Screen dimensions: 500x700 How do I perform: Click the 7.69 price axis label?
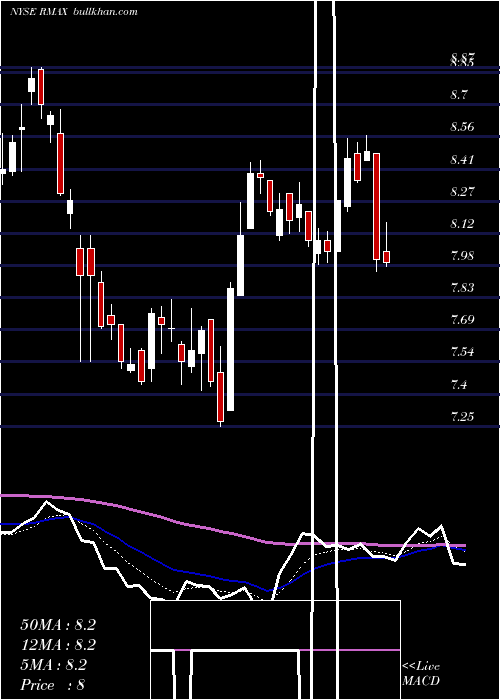click(x=463, y=320)
